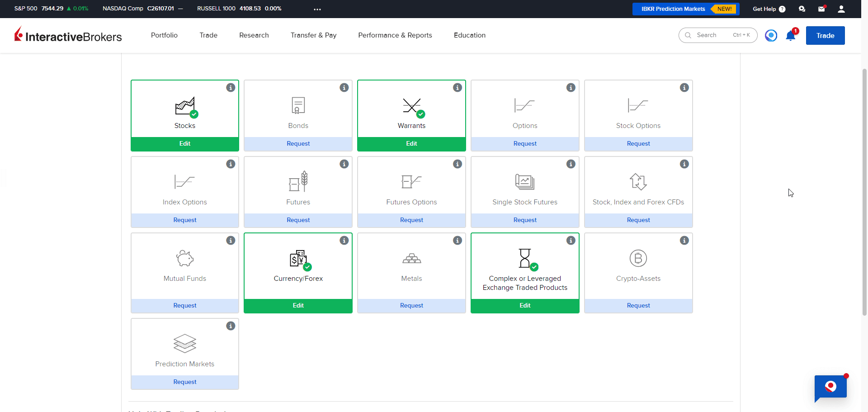
Task: Request Stock Options permission
Action: coord(638,144)
